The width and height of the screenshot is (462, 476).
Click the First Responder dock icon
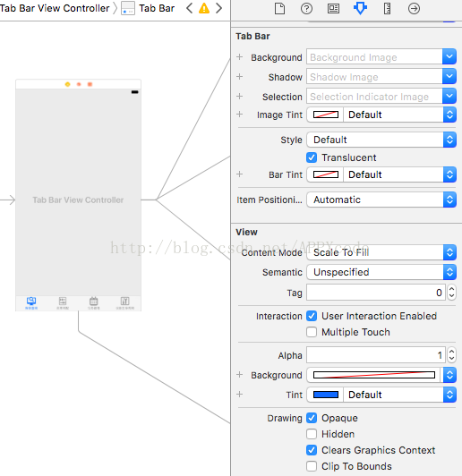point(79,84)
